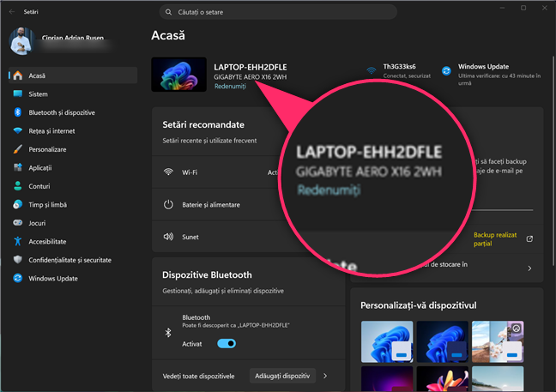Viewport: 556px width, 392px height.
Task: Click the Ciprian Adrian Rusen account name
Action: (73, 37)
